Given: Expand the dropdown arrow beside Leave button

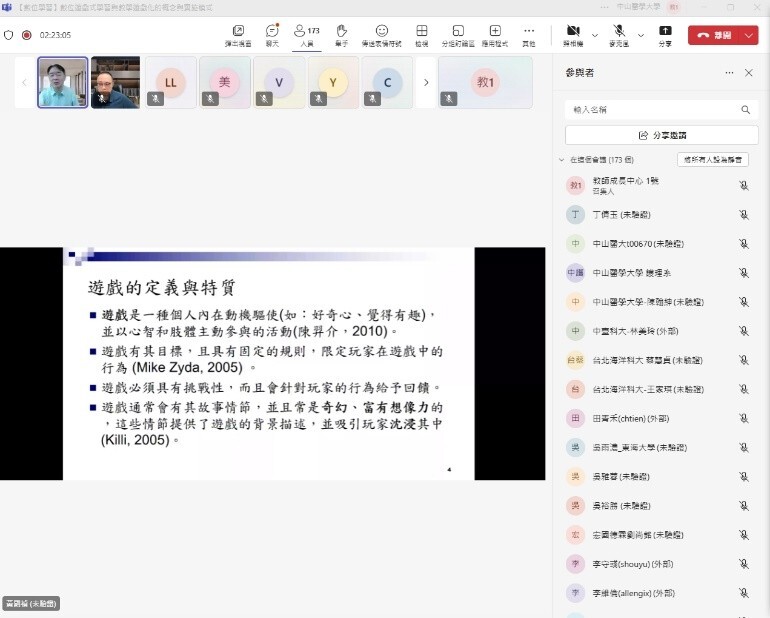Looking at the screenshot, I should pos(750,35).
